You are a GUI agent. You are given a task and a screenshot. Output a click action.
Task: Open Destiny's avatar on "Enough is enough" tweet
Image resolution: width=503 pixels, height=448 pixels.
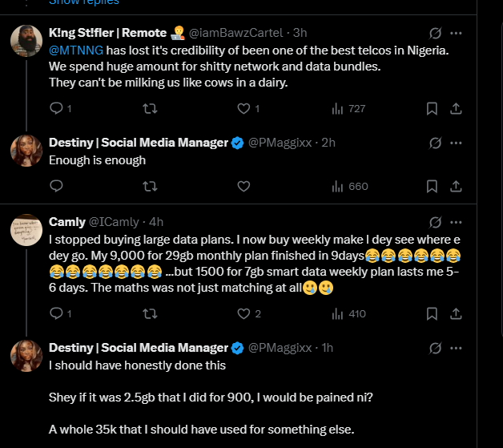pyautogui.click(x=26, y=151)
